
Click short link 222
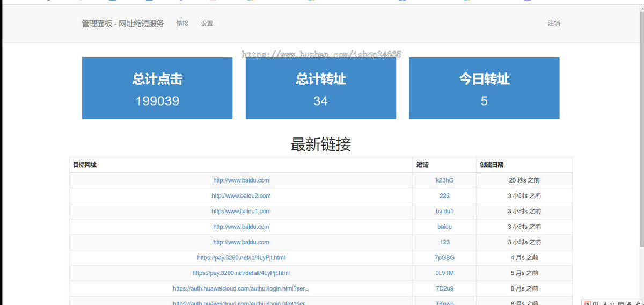click(x=444, y=196)
